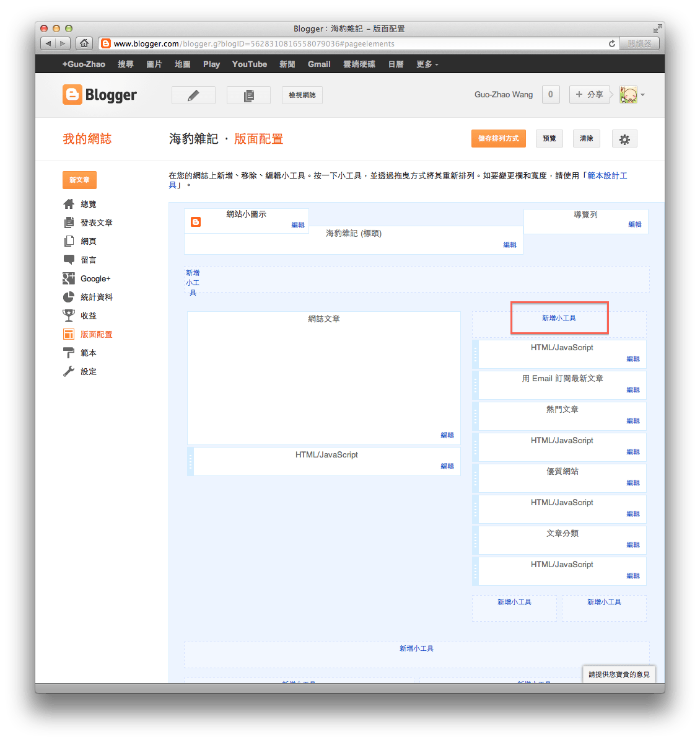Screen dimensions: 700x742
Task: Open the profile avatar dropdown arrow
Action: pos(643,94)
